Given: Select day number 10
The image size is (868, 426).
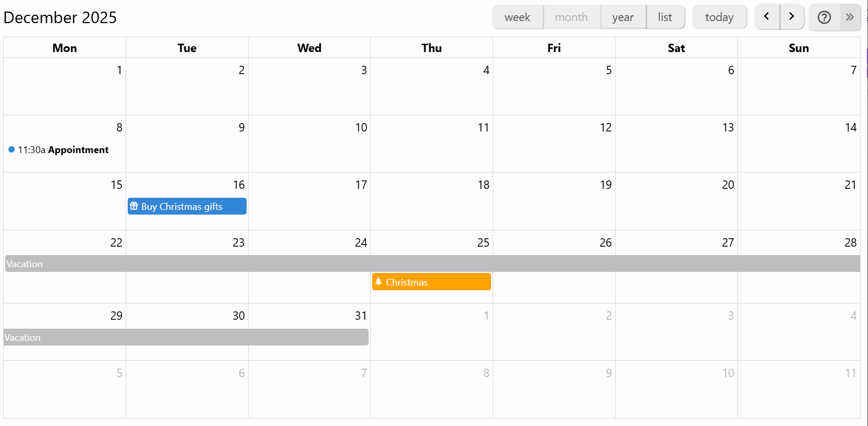Looking at the screenshot, I should (361, 127).
